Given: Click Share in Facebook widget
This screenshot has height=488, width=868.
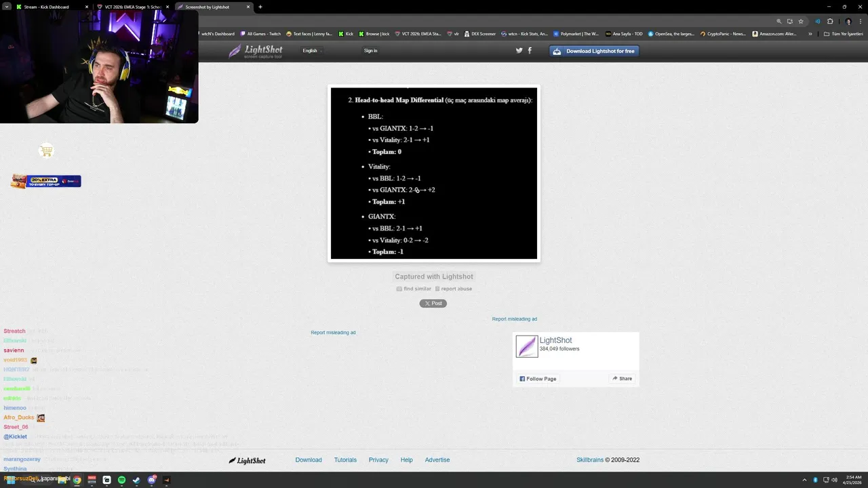Looking at the screenshot, I should 622,379.
